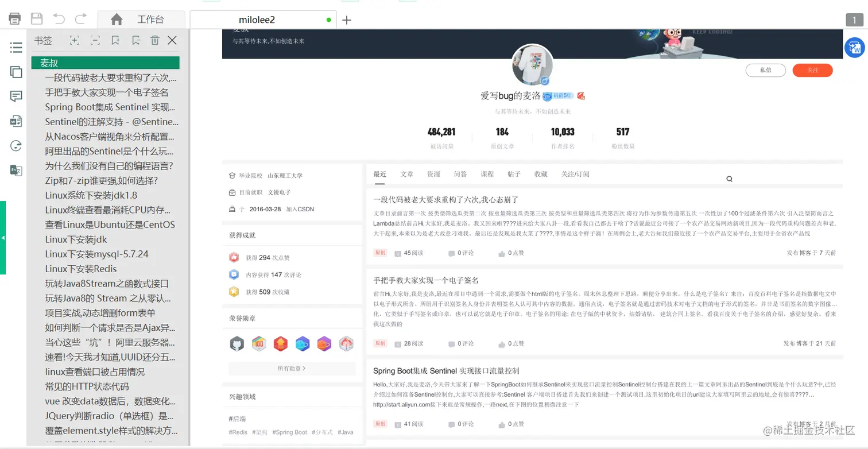Viewport: 868px width, 449px height.
Task: Open bookmark 为什么我们没有自己的编程语言?
Action: click(x=109, y=166)
